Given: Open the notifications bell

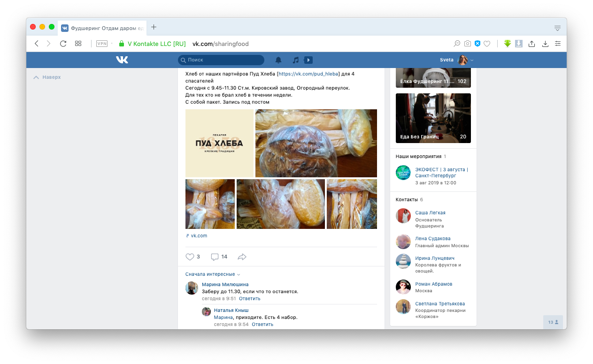Looking at the screenshot, I should (x=278, y=60).
